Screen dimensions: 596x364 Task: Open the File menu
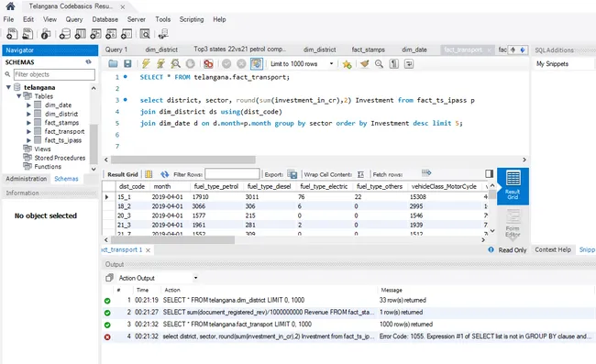click(8, 19)
